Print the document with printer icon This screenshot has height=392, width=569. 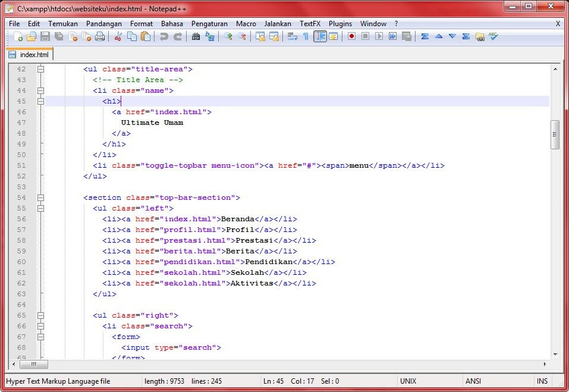(100, 36)
